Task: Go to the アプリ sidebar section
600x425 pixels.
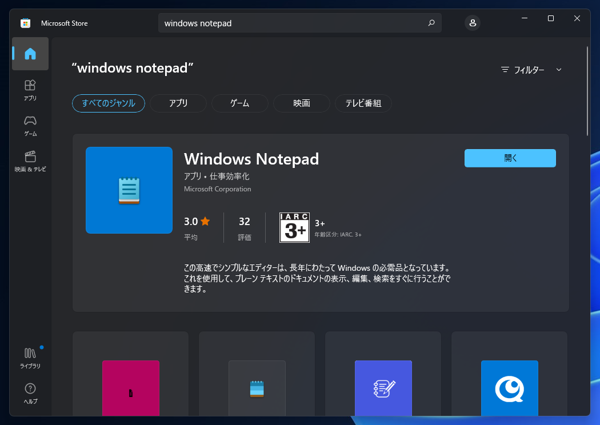Action: click(x=30, y=90)
